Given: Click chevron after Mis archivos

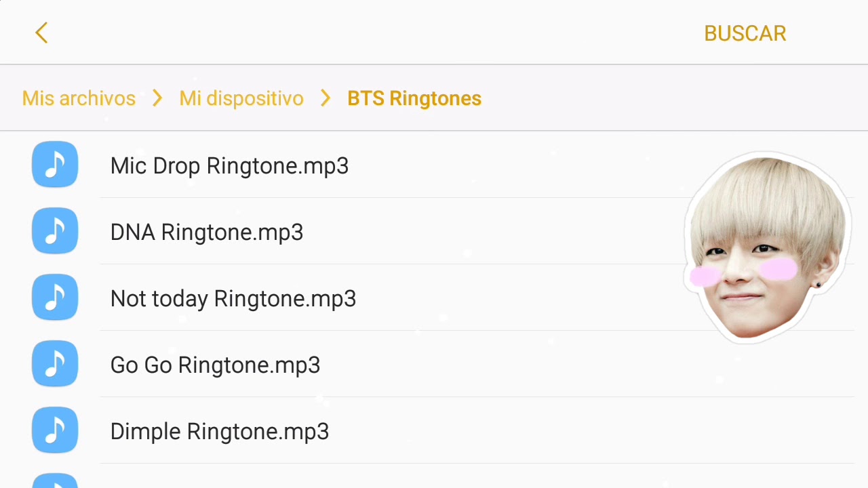Looking at the screenshot, I should click(157, 98).
